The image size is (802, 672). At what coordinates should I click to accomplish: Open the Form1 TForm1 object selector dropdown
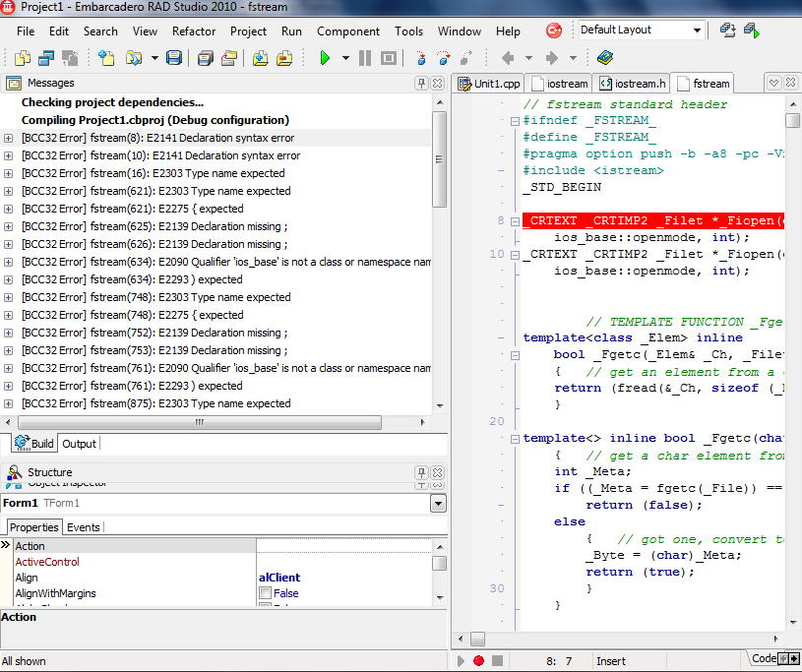point(438,504)
